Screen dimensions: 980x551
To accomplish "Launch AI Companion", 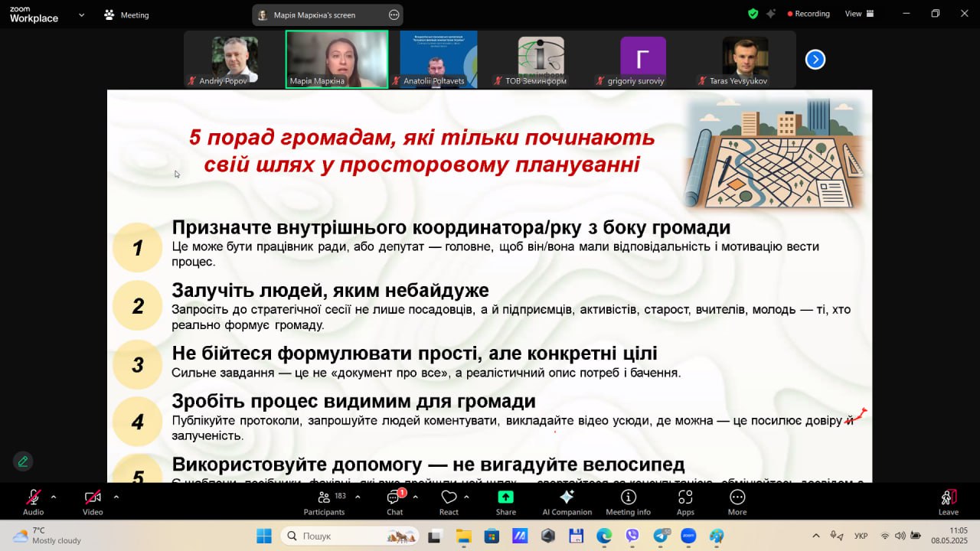I will 567,501.
